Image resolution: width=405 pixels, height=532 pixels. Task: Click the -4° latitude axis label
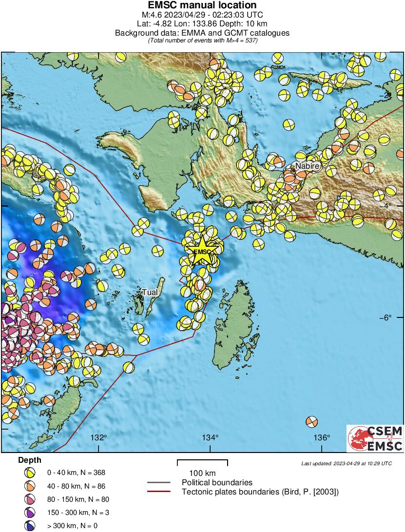point(386,206)
